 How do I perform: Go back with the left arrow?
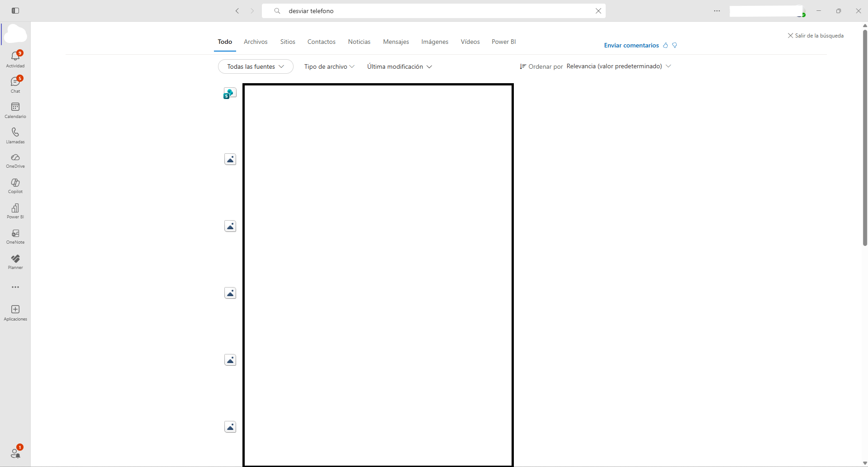click(237, 11)
